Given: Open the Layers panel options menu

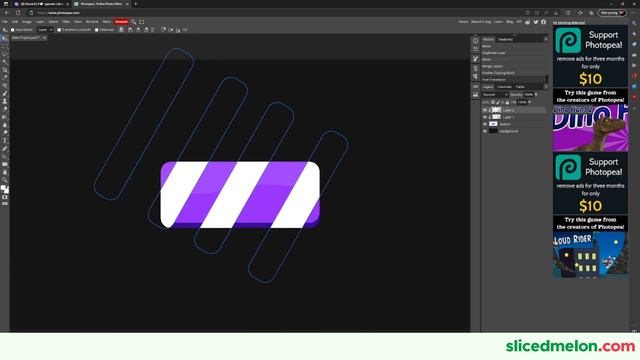Looking at the screenshot, I should [x=546, y=87].
